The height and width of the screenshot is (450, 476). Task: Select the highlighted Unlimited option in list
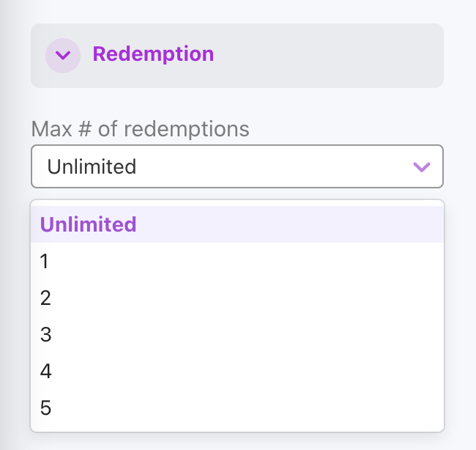pyautogui.click(x=237, y=224)
